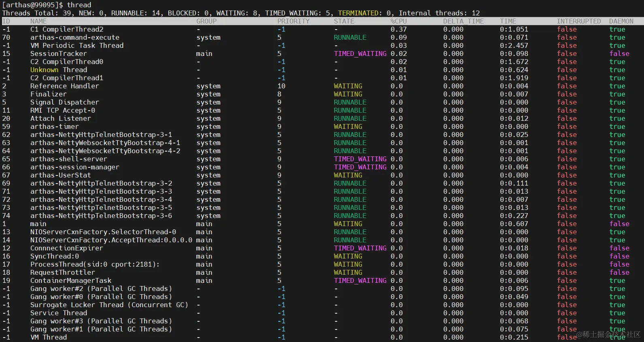This screenshot has width=644, height=342.
Task: Select the DAEMON column header
Action: pos(621,21)
